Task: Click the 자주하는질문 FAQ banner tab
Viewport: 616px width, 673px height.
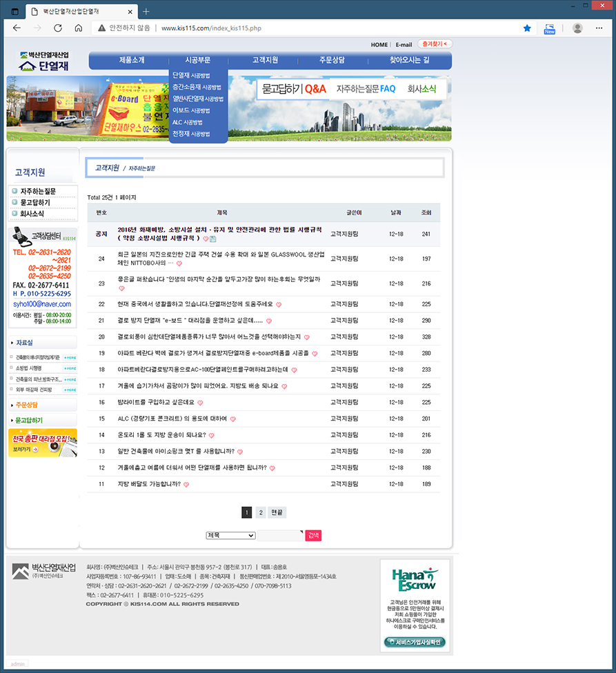Action: click(x=366, y=90)
